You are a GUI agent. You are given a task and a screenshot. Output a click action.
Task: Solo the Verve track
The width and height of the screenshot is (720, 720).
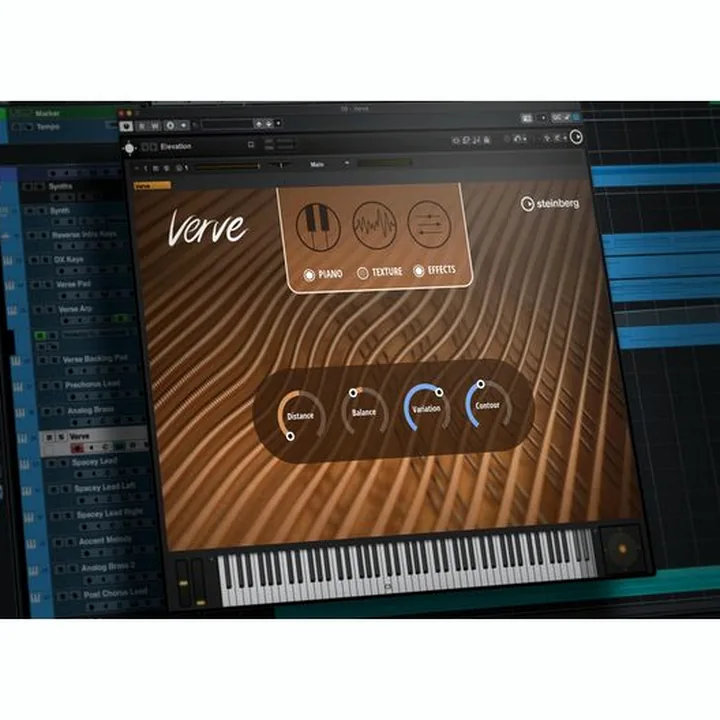tap(61, 437)
